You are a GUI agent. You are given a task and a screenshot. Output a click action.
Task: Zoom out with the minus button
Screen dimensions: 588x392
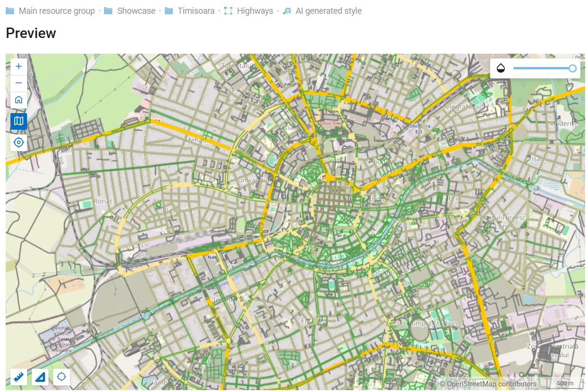[19, 83]
